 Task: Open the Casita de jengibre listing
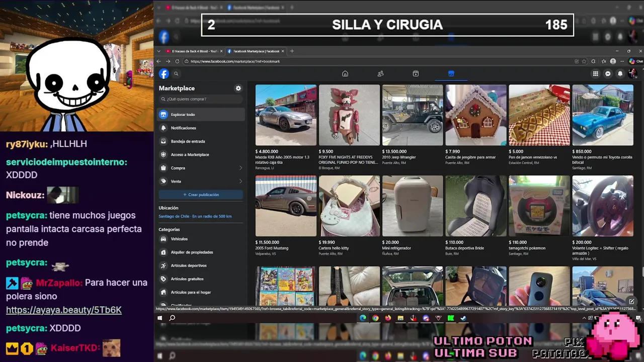point(476,115)
